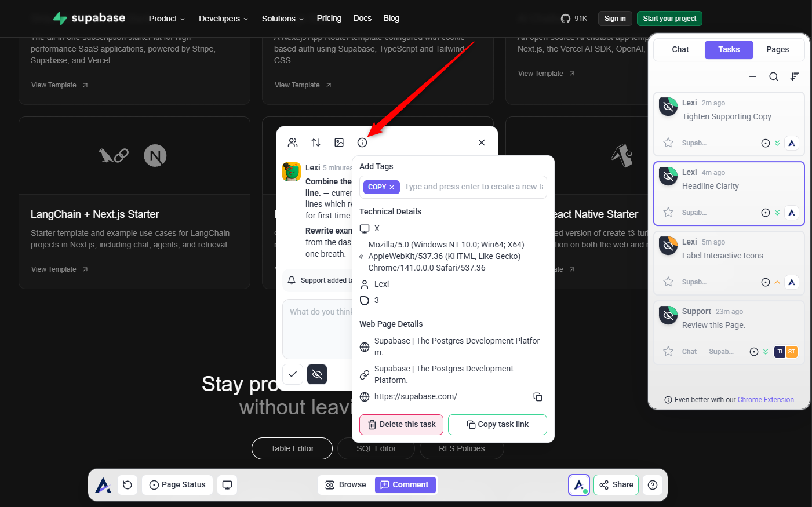Viewport: 812px width, 507px height.
Task: Open the screenshot image icon in task popup
Action: [x=339, y=143]
